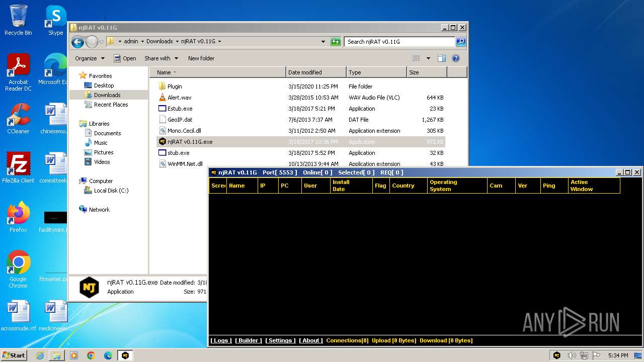Select Pictures library in navigation pane
The height and width of the screenshot is (362, 644).
pyautogui.click(x=104, y=152)
